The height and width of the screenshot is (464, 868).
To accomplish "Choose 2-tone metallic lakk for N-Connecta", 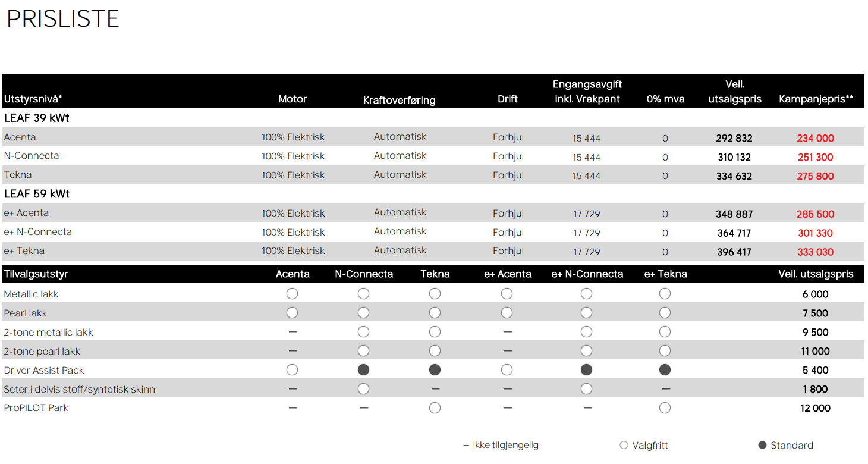I will click(x=364, y=332).
